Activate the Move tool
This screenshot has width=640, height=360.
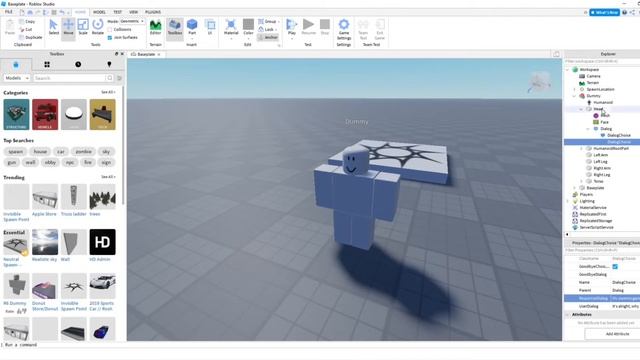[68, 27]
